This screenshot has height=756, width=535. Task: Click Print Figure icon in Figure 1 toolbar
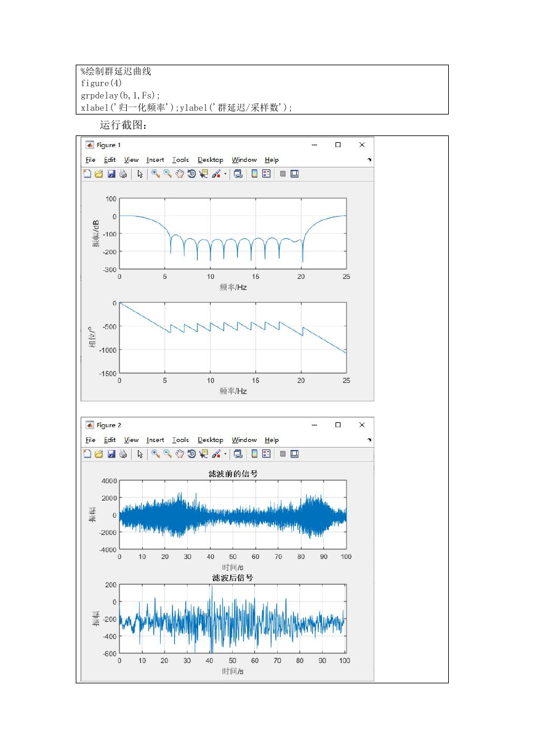click(x=123, y=174)
